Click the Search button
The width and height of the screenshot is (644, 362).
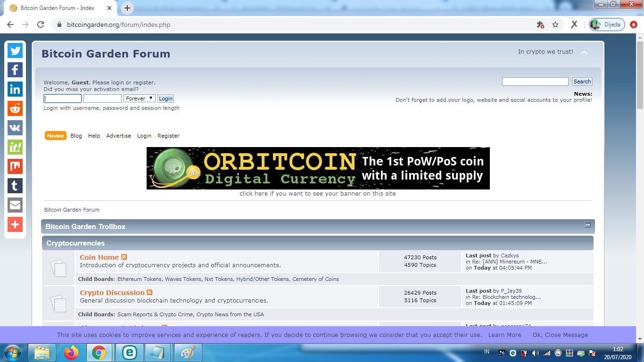(x=582, y=82)
